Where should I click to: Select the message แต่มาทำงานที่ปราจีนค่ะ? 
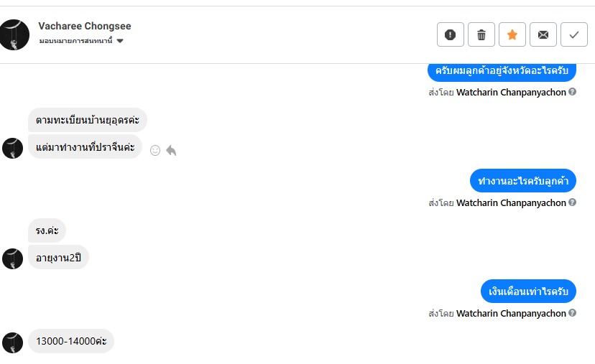(x=85, y=146)
